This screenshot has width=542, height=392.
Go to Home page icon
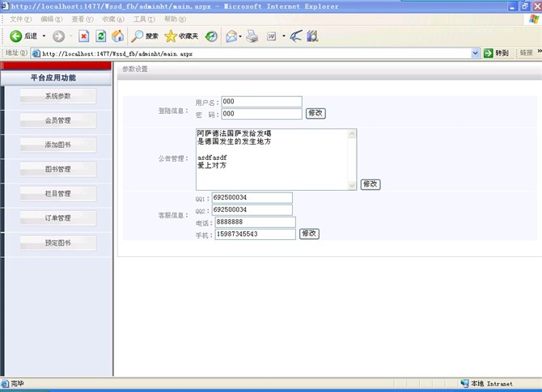tap(117, 36)
